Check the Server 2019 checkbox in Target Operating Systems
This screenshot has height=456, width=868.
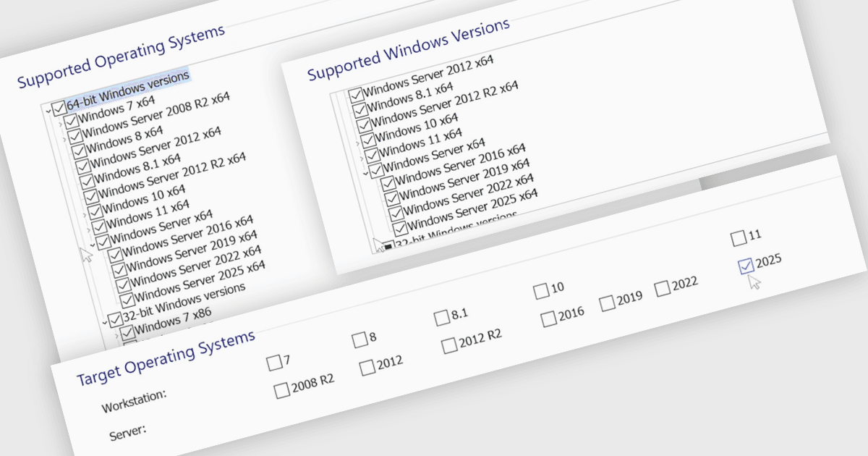point(608,303)
